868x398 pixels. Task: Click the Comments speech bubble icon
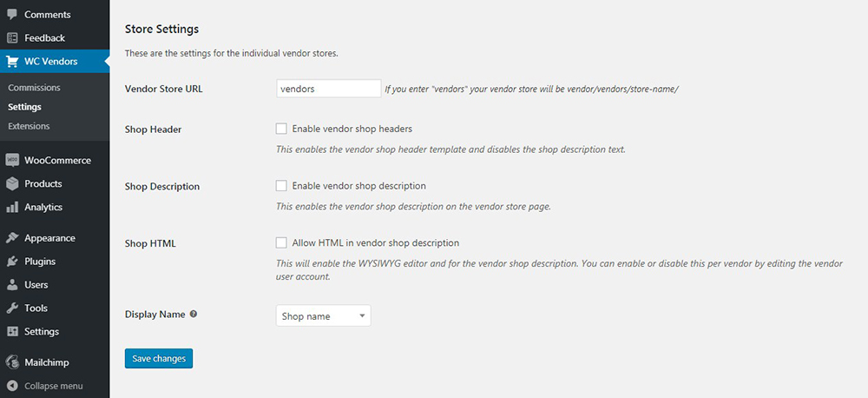(x=12, y=15)
